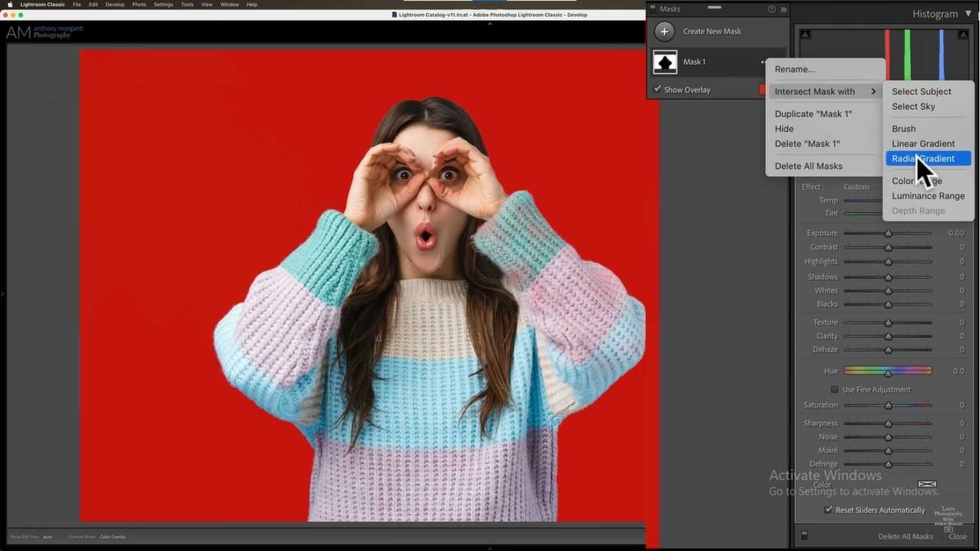Click the Create New Mask plus icon
The width and height of the screenshot is (980, 551).
click(664, 31)
